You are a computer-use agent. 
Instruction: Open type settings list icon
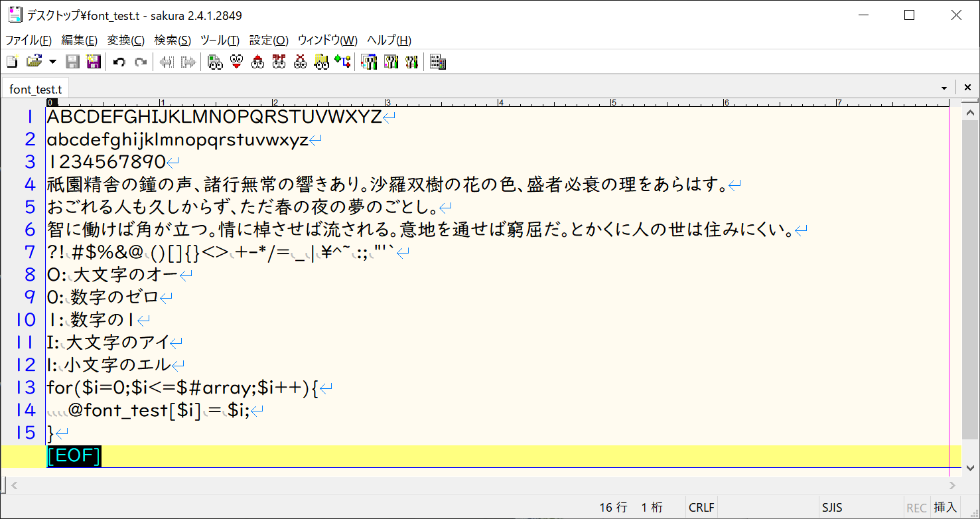(368, 62)
